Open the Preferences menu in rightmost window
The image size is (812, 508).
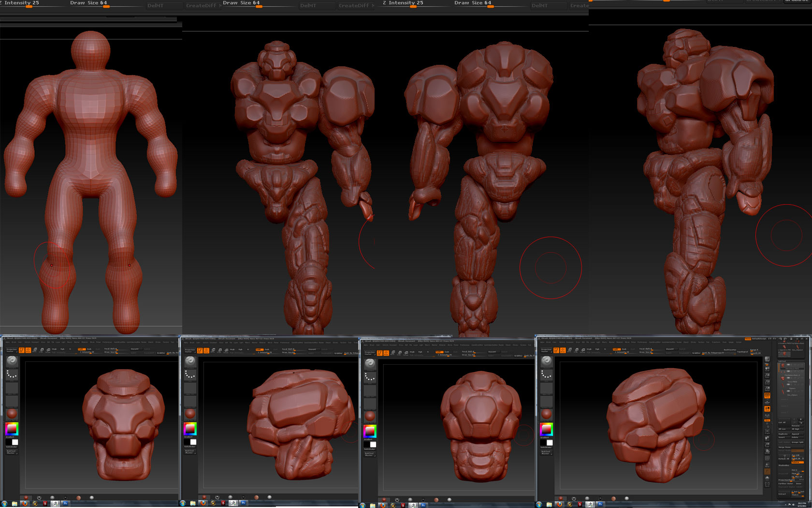642,342
